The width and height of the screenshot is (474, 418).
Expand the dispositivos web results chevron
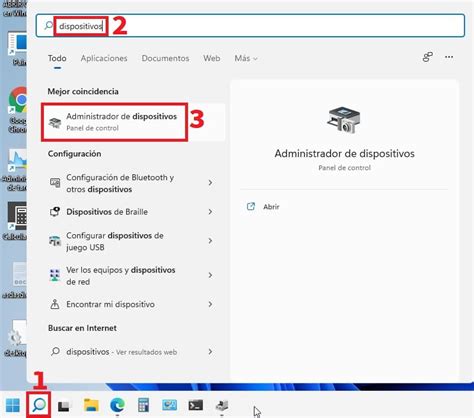point(210,352)
